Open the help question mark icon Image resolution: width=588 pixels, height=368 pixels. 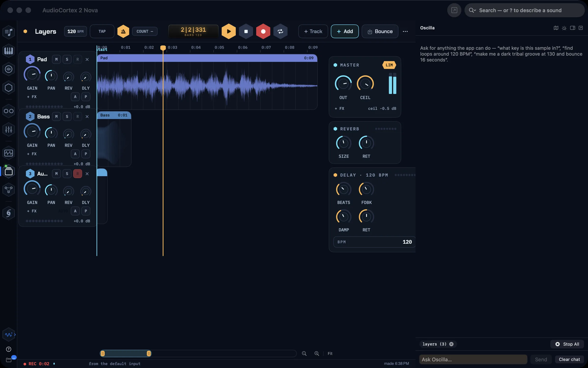[x=9, y=349]
